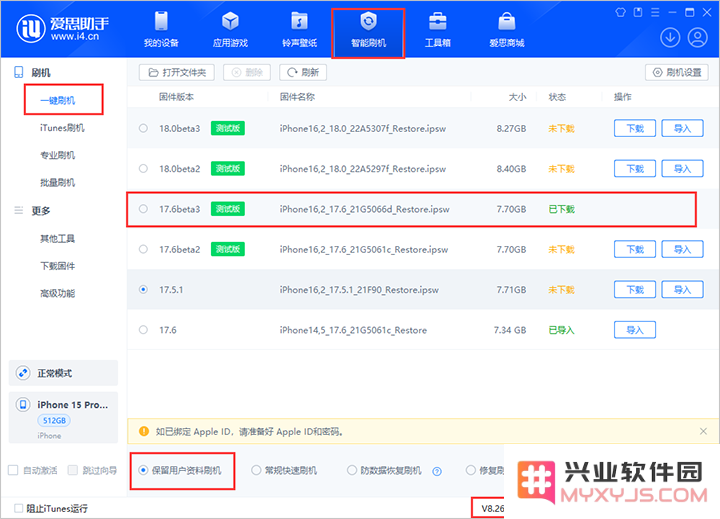Screen dimensions: 720x519
Task: Import firmware for the 17.5.1 row
Action: (x=682, y=289)
